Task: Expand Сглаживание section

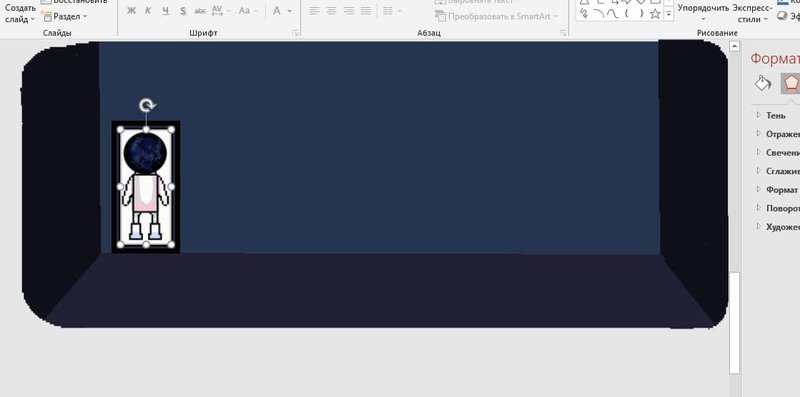Action: [x=778, y=171]
